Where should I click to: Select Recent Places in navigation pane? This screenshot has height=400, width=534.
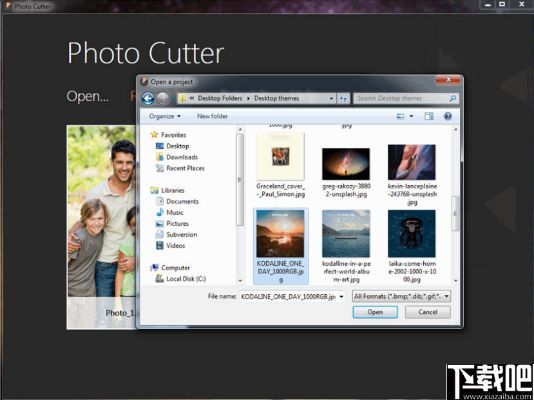click(x=185, y=168)
